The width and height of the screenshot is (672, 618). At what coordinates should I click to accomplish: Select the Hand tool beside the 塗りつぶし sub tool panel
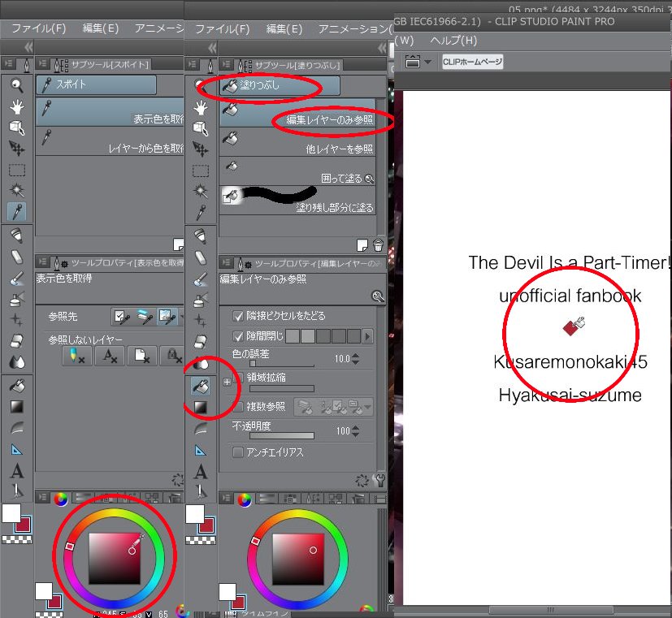click(200, 107)
